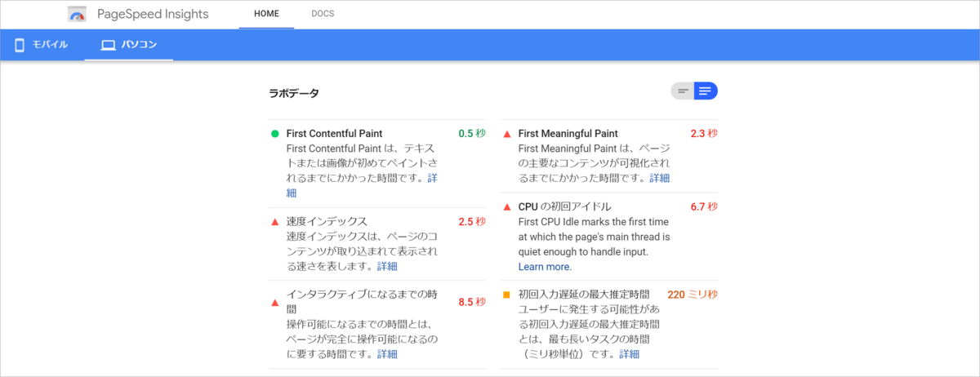
Task: Click red triangle beside インタラクティブになるまでの時間
Action: pyautogui.click(x=275, y=302)
